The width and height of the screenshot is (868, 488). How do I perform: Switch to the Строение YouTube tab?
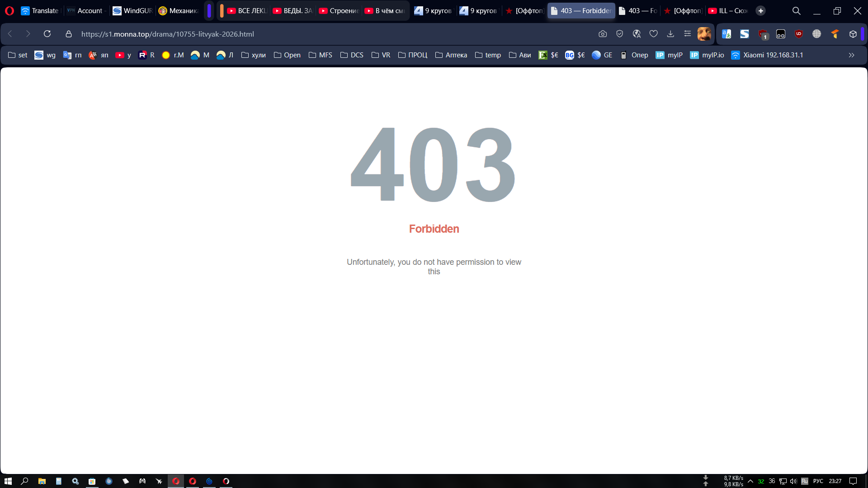339,11
